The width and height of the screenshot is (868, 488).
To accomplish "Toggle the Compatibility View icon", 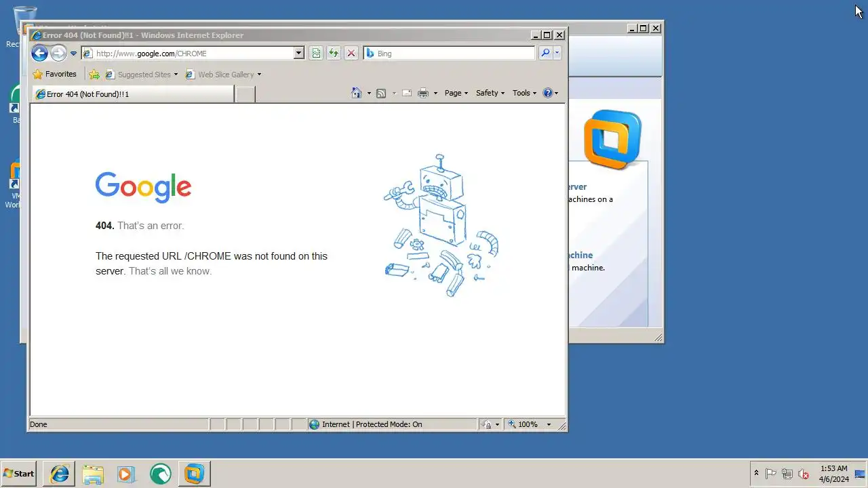I will click(x=316, y=53).
